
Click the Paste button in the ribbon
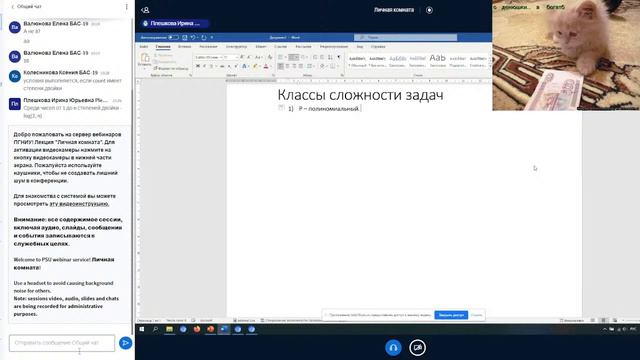point(144,60)
